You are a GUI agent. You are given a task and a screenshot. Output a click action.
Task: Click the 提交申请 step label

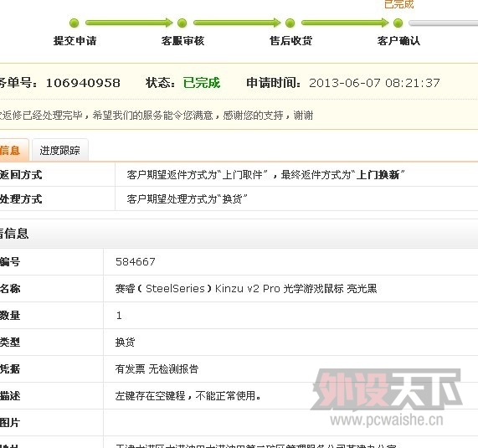(75, 40)
